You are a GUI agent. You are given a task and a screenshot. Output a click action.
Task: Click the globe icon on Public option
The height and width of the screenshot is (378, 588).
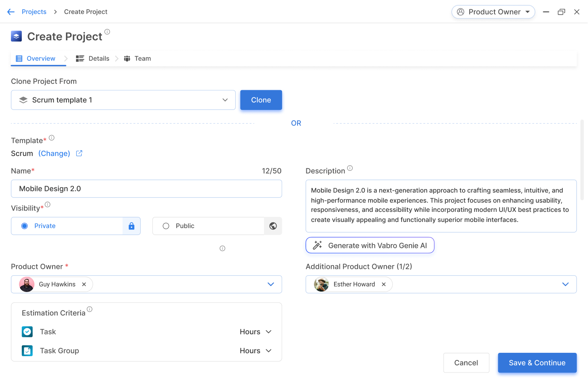coord(273,226)
